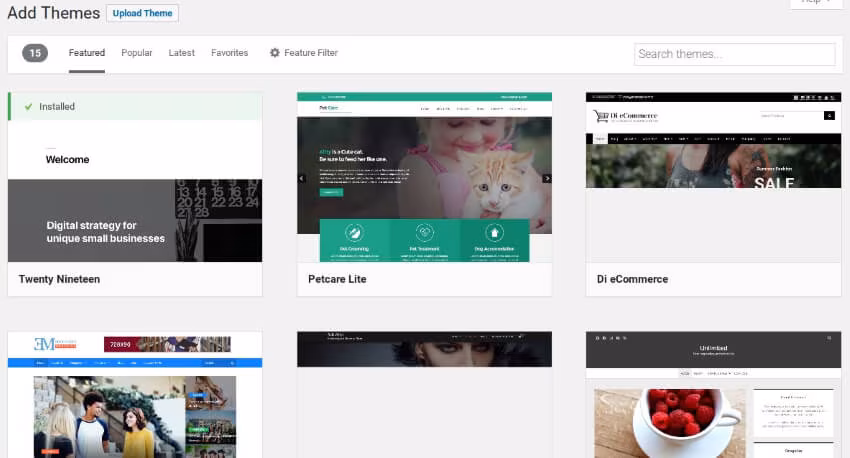The height and width of the screenshot is (458, 850).
Task: Switch to the Latest tab
Action: [x=181, y=53]
